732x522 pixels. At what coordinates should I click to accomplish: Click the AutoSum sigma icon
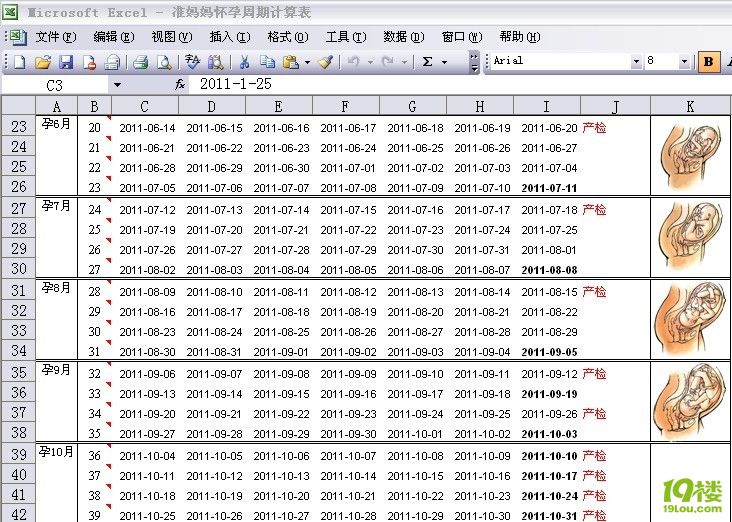tap(428, 62)
